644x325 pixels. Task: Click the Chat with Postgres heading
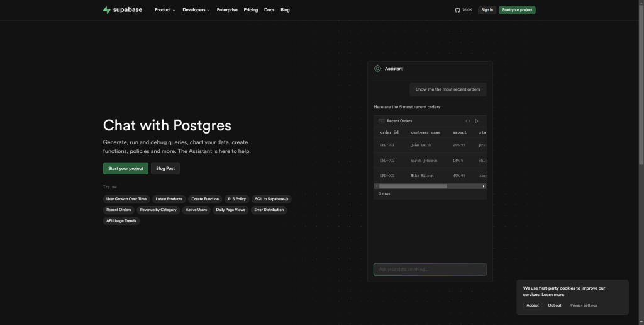[167, 125]
